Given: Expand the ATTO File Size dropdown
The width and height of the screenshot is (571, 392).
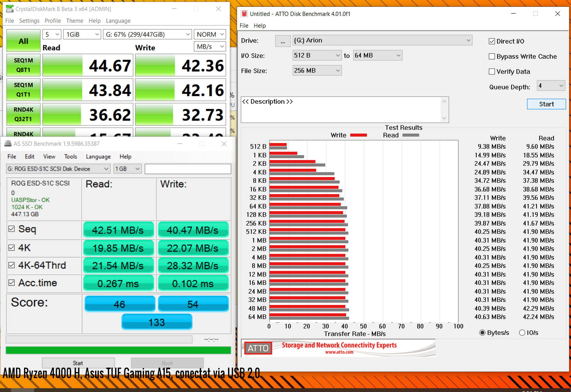Looking at the screenshot, I should 317,70.
